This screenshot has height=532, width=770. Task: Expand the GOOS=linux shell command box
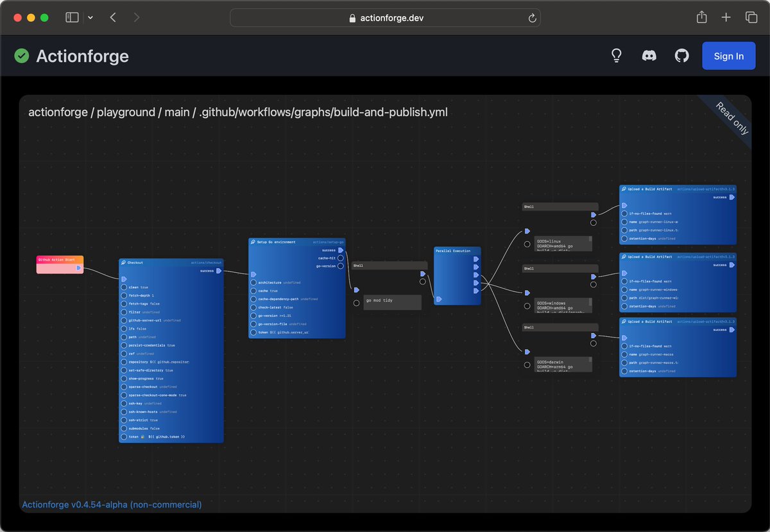[563, 243]
